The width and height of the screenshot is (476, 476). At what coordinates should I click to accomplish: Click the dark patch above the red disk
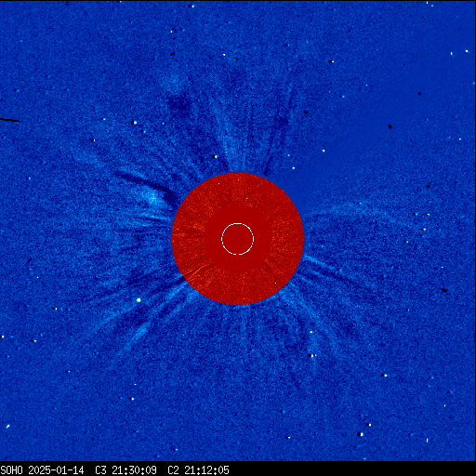coord(178,104)
